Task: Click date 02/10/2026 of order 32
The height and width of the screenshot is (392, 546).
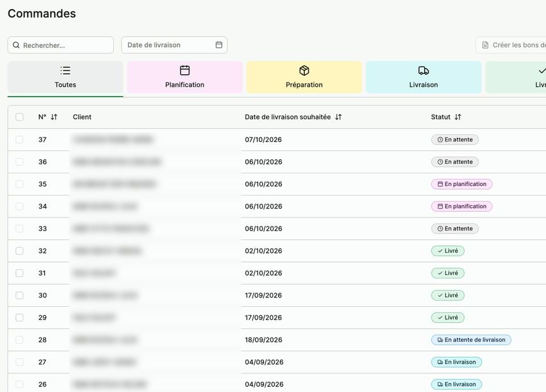Action: 263,251
